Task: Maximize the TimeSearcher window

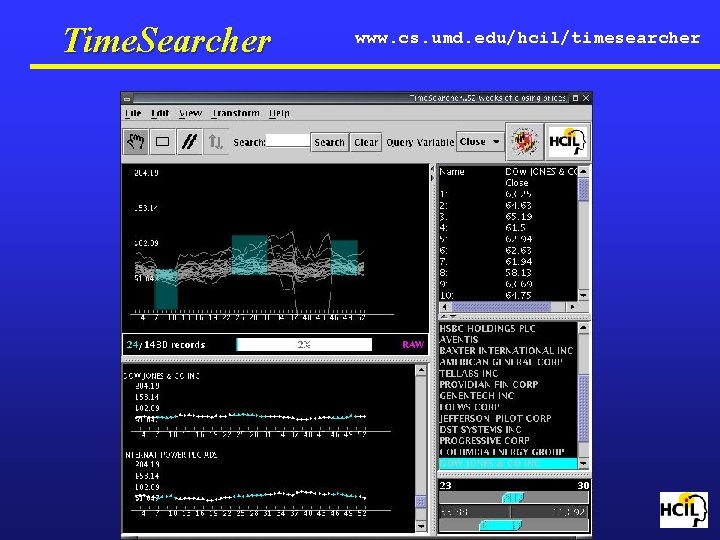Action: click(x=575, y=98)
